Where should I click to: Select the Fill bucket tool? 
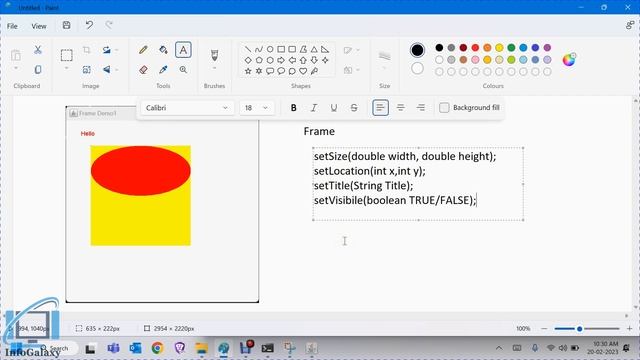(163, 50)
